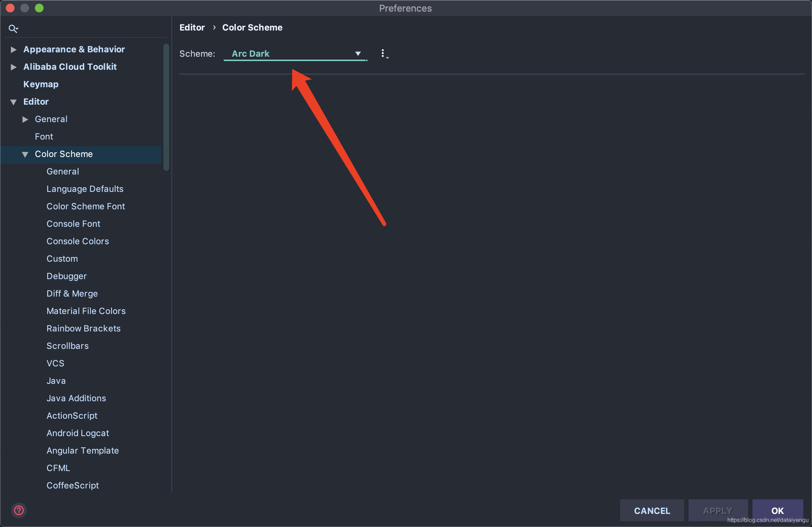
Task: Open Console Colors settings
Action: coord(77,241)
